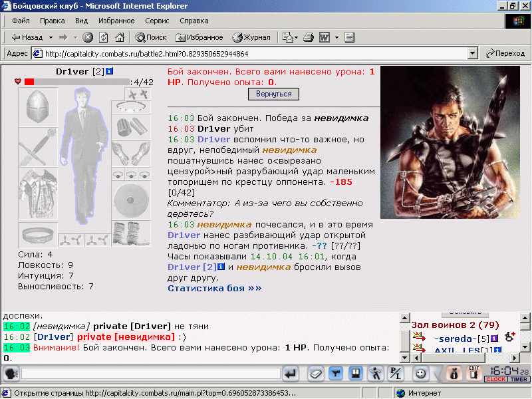Click the Dr1ver character avatar image
The width and height of the screenshot is (532, 399).
[84, 156]
